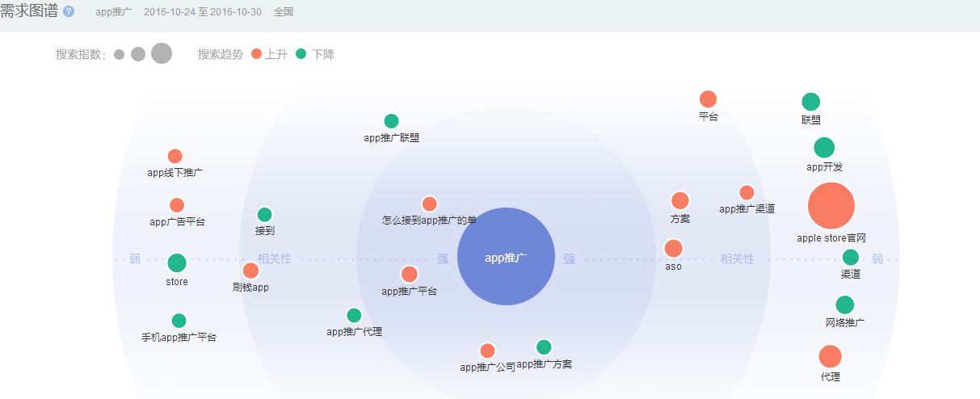Click the 网络推广 green bubble
This screenshot has height=399, width=980.
pos(844,305)
